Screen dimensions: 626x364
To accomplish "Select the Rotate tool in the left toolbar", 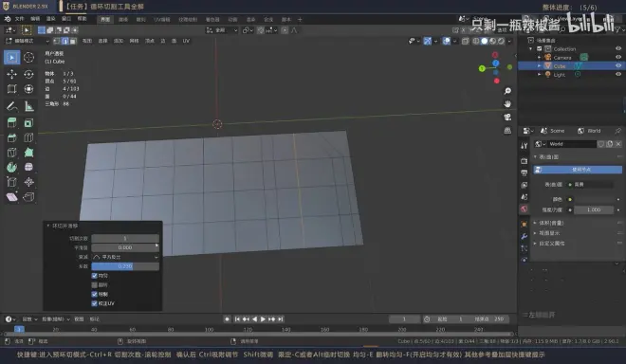I will pyautogui.click(x=28, y=74).
